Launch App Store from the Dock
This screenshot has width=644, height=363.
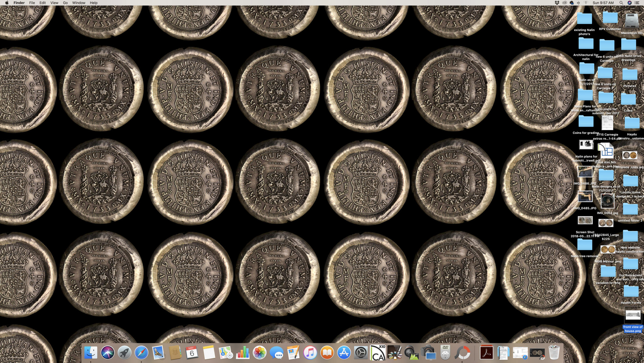click(x=344, y=352)
